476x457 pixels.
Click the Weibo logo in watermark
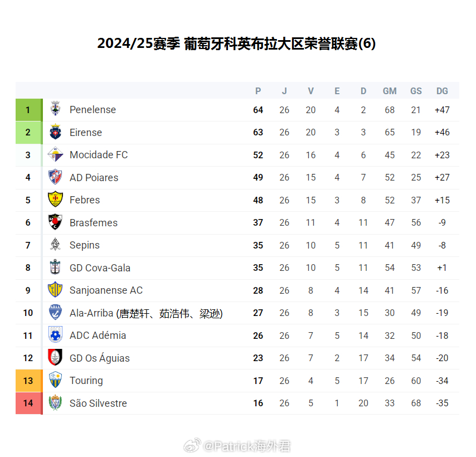click(192, 445)
